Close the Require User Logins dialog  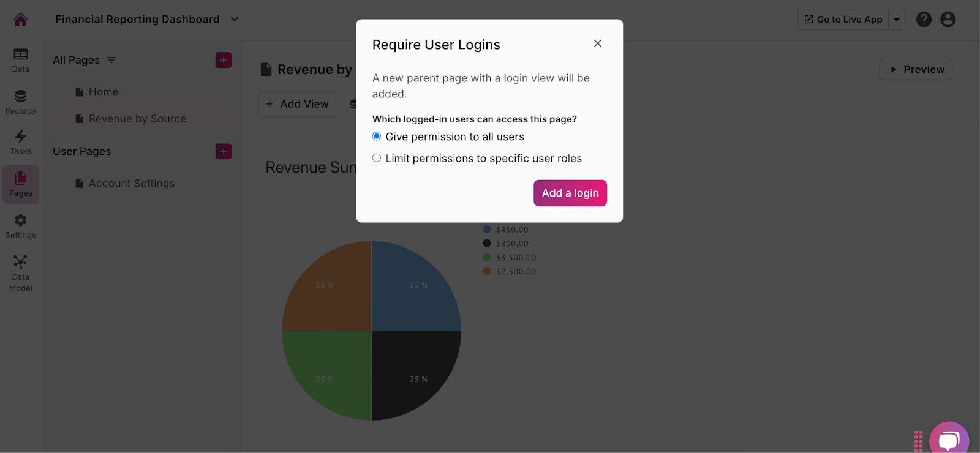pos(598,43)
